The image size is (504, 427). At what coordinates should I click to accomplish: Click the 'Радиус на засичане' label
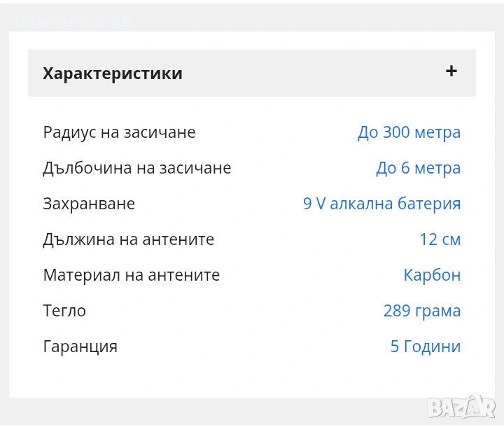point(119,132)
